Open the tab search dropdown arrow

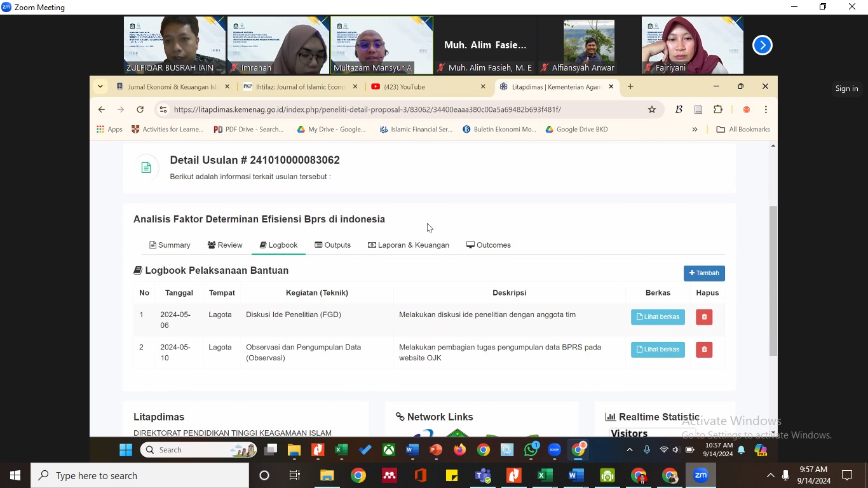click(x=100, y=86)
